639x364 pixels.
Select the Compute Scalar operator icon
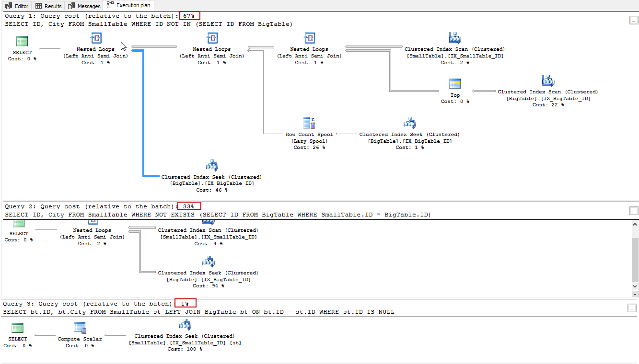80,328
